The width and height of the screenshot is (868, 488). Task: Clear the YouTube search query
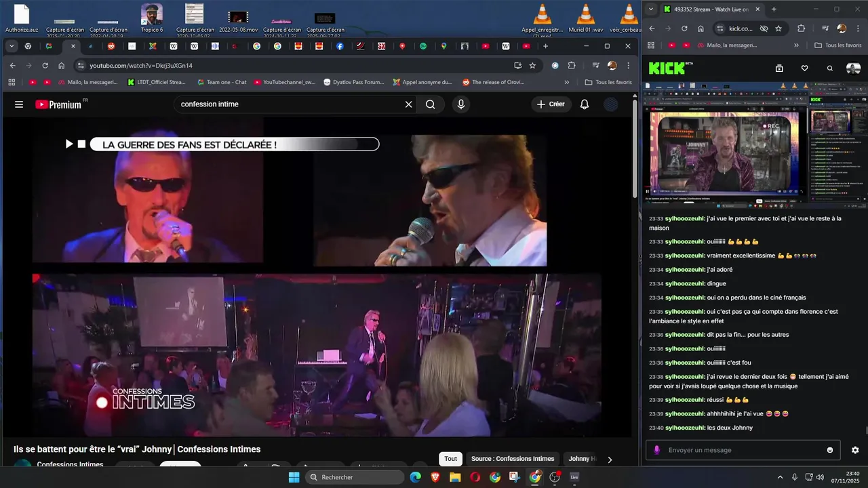408,104
